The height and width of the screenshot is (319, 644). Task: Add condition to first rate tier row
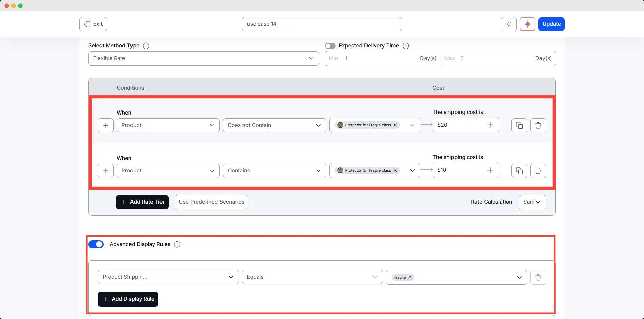[x=106, y=125]
